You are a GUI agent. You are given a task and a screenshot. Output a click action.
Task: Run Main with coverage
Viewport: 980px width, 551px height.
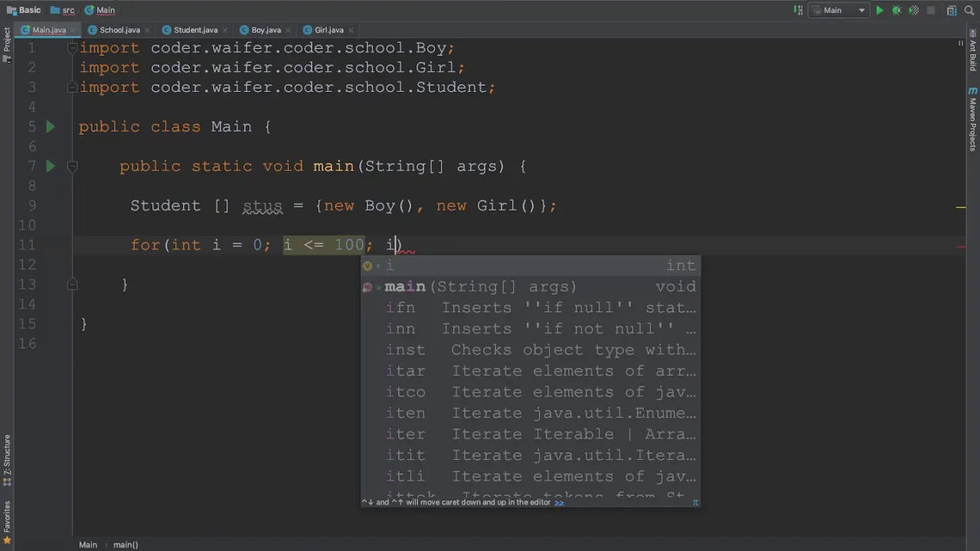tap(913, 11)
